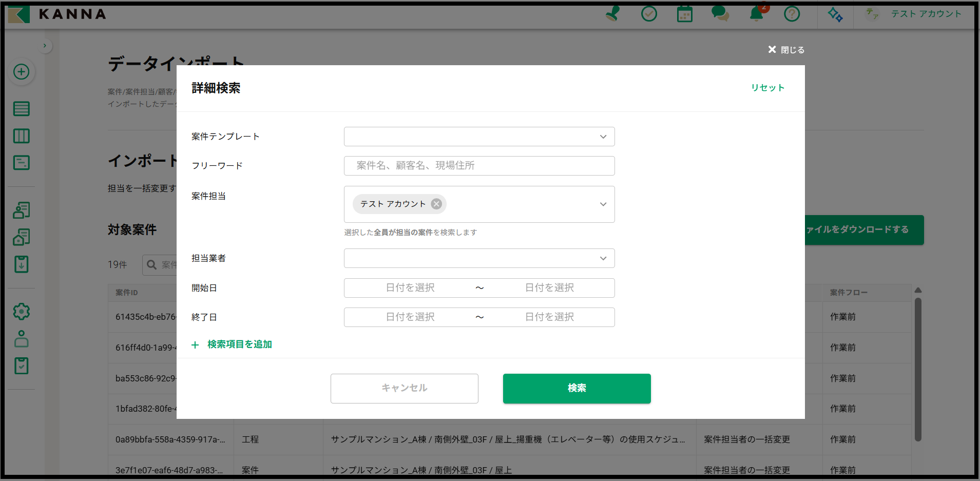The image size is (980, 481).
Task: Open the chat messages icon
Action: pos(720,14)
